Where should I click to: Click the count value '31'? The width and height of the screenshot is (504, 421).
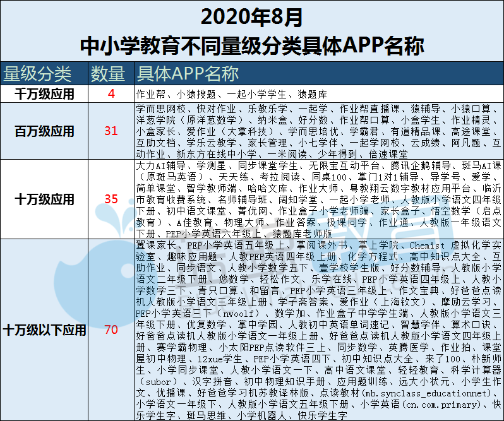pyautogui.click(x=111, y=131)
